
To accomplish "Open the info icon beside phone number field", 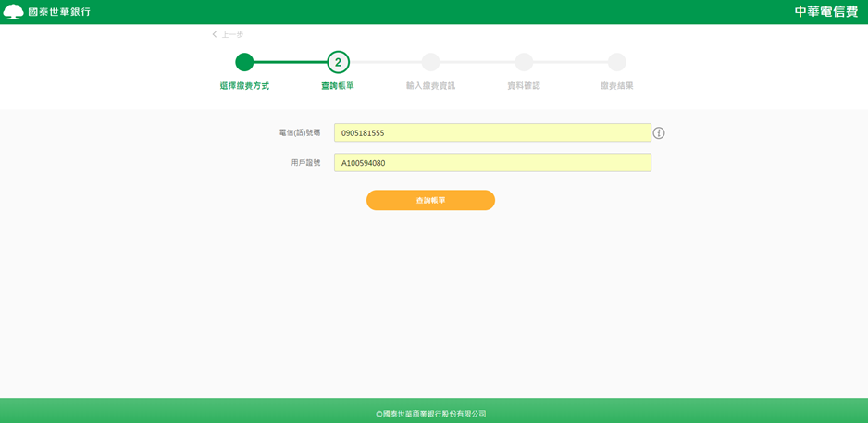I will pos(659,133).
